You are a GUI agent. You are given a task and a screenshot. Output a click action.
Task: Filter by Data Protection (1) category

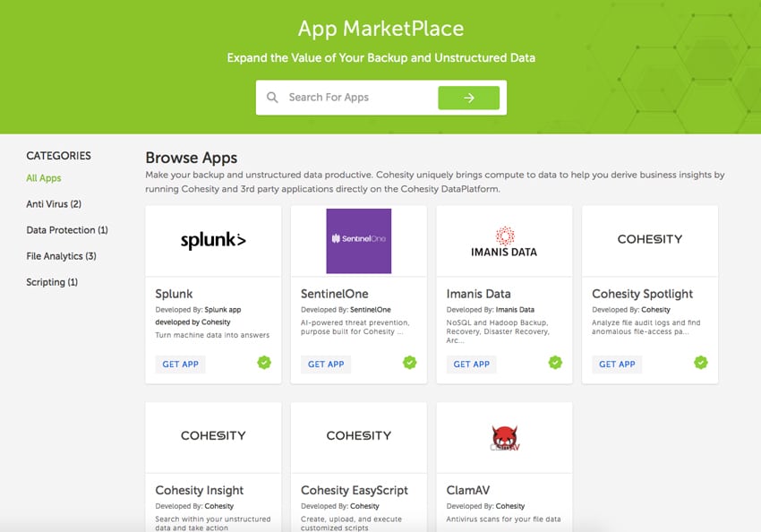pyautogui.click(x=67, y=230)
